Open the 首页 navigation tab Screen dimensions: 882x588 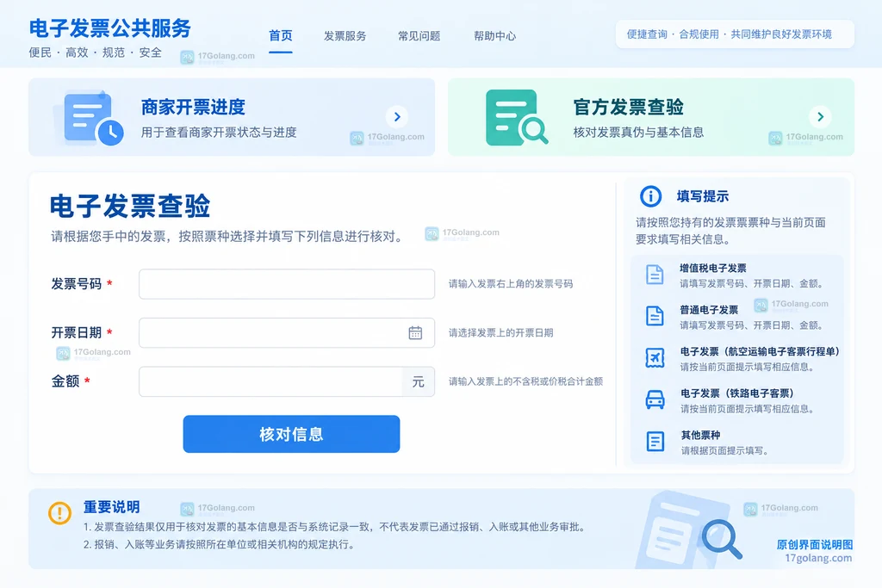280,36
